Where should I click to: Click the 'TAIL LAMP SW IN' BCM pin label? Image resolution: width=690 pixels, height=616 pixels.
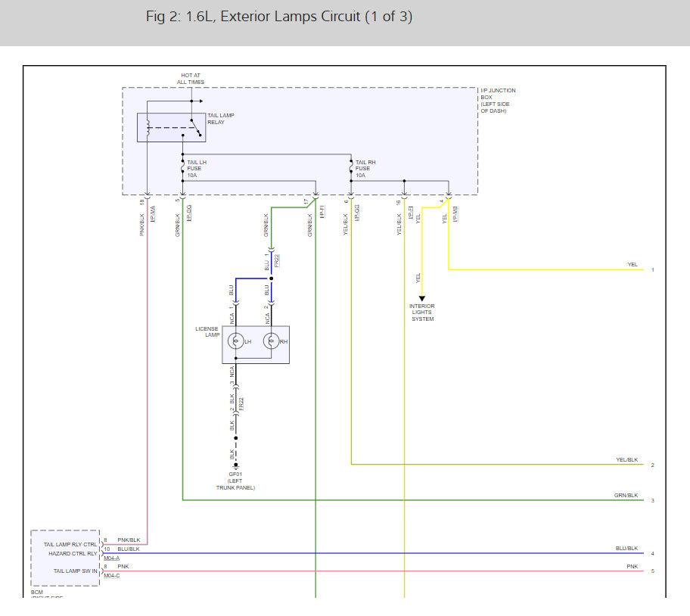click(x=75, y=571)
